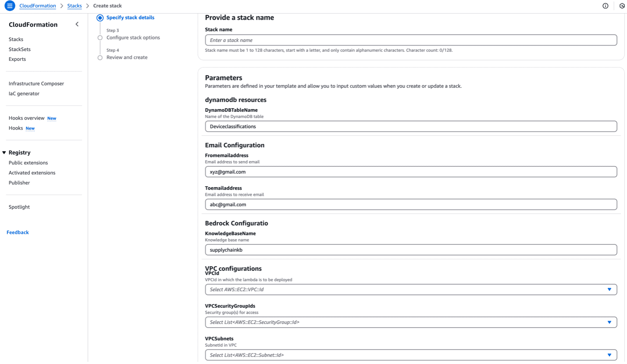The image size is (627, 364).
Task: Click the Feedback link
Action: pos(18,233)
